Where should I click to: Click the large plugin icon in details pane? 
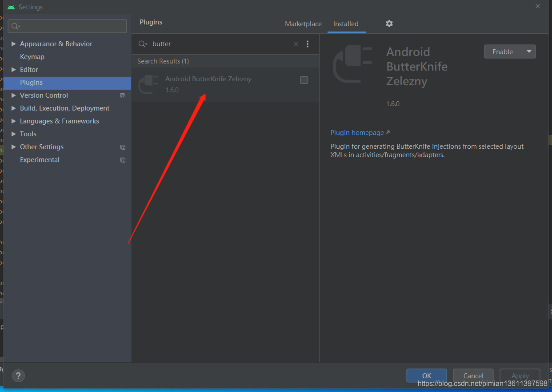click(353, 64)
